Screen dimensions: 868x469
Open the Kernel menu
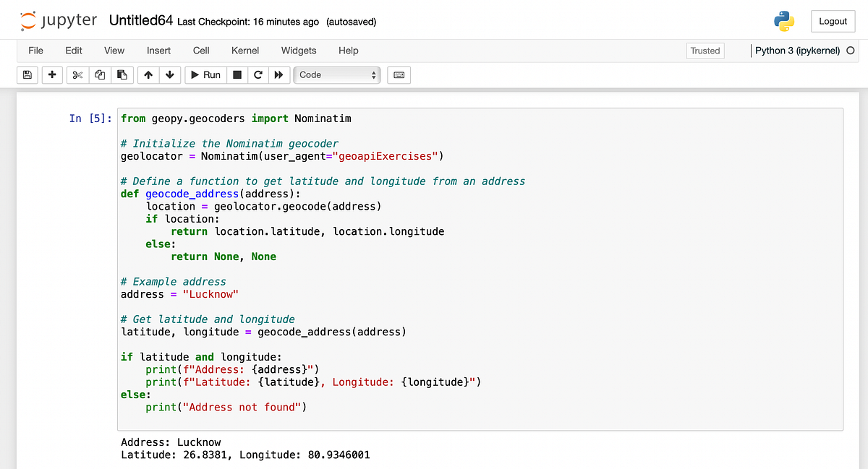pos(245,51)
